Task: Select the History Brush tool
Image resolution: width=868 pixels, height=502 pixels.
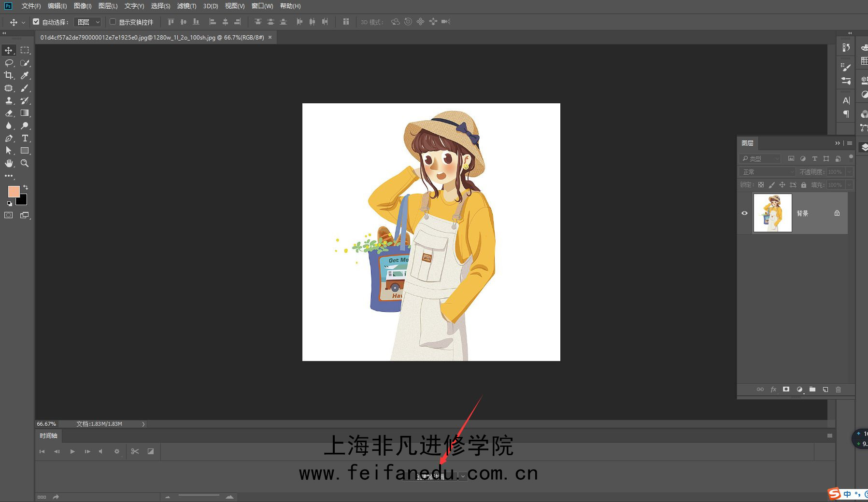Action: (25, 100)
